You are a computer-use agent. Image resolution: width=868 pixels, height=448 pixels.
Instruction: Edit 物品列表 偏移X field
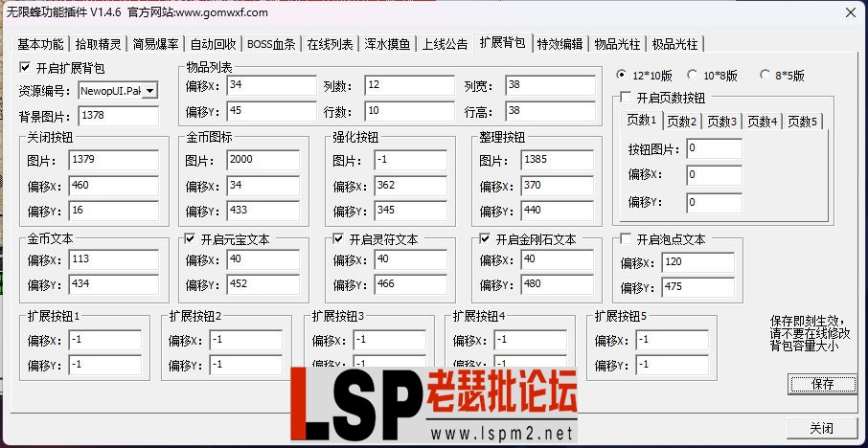(x=272, y=86)
